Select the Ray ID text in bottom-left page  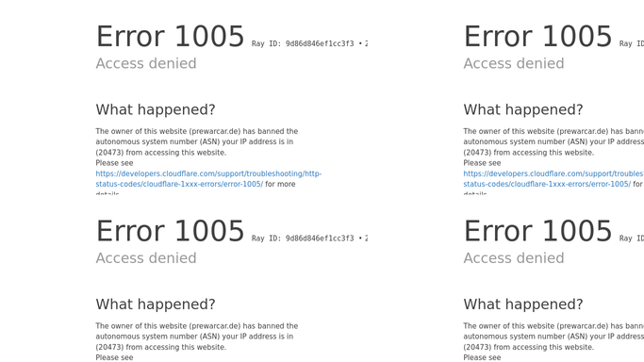[309, 239]
